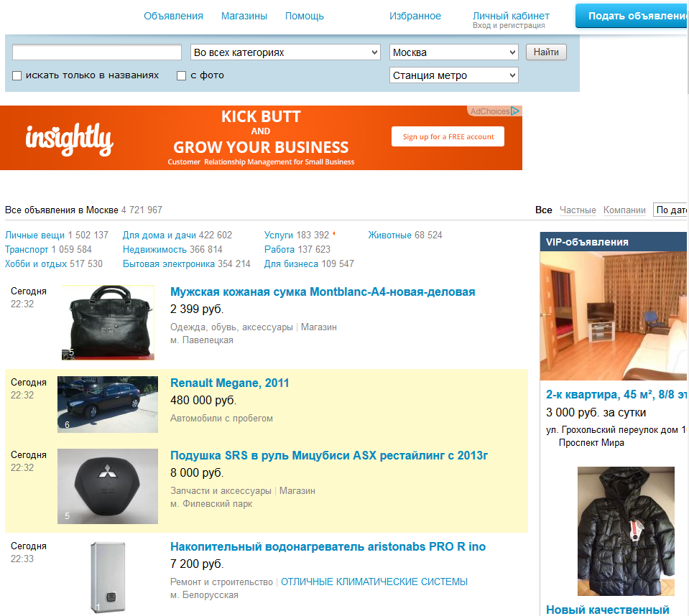689x616 pixels.
Task: Click the black leather bag thumbnail
Action: pos(108,322)
